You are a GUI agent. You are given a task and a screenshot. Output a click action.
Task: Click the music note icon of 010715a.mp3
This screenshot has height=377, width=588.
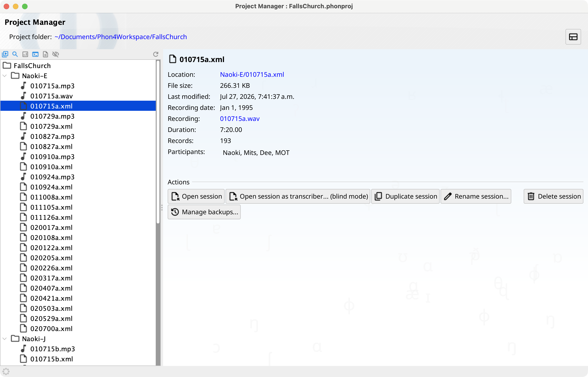23,86
